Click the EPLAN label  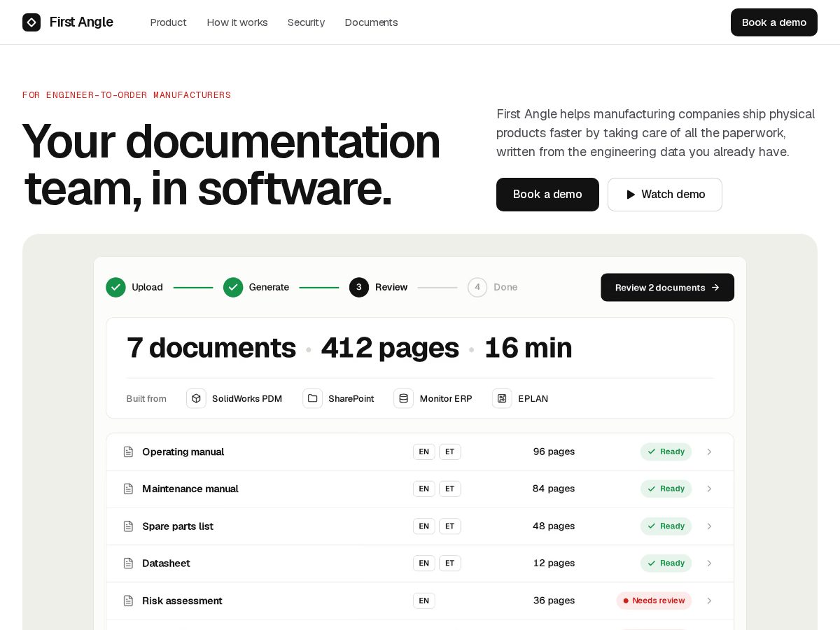pyautogui.click(x=533, y=398)
